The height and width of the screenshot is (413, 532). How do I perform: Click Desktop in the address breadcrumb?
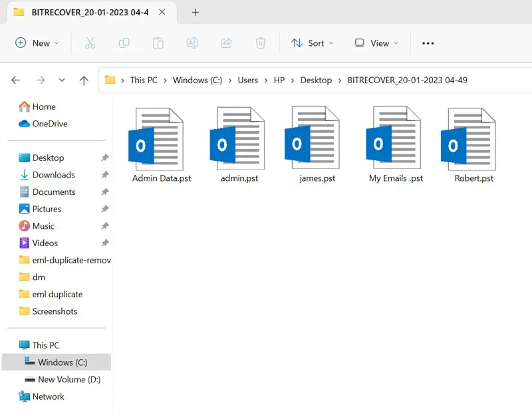pos(316,80)
